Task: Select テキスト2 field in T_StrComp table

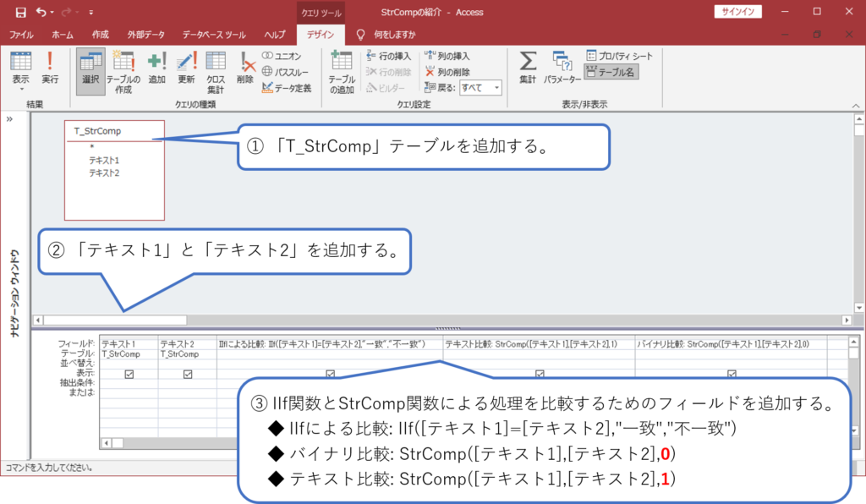Action: [x=104, y=173]
